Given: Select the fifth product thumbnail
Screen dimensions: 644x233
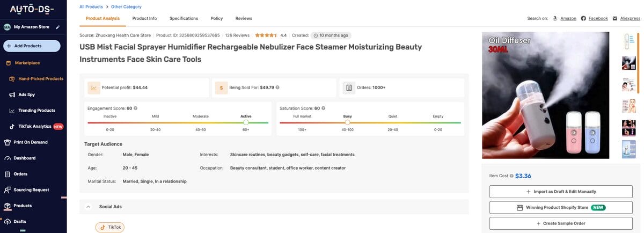Looking at the screenshot, I should click(x=628, y=127).
